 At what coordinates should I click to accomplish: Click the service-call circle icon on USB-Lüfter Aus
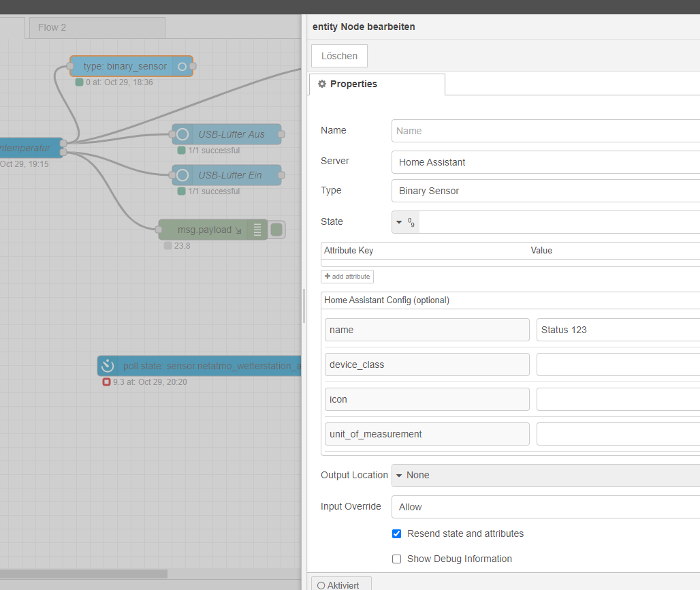coord(182,134)
